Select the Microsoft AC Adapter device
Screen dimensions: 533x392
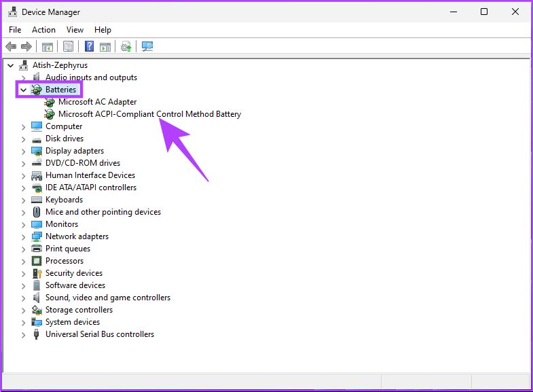[97, 102]
